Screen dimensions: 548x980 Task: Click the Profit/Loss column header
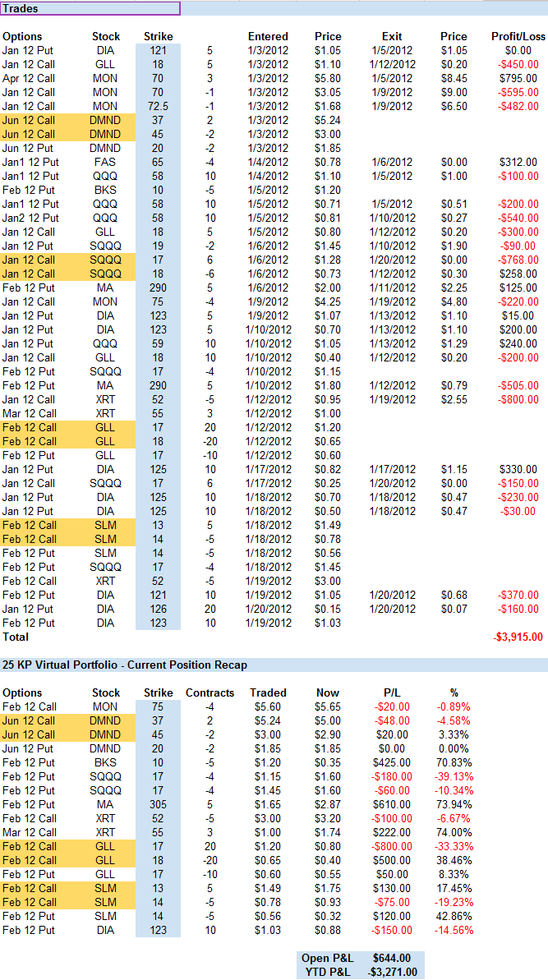(x=518, y=36)
